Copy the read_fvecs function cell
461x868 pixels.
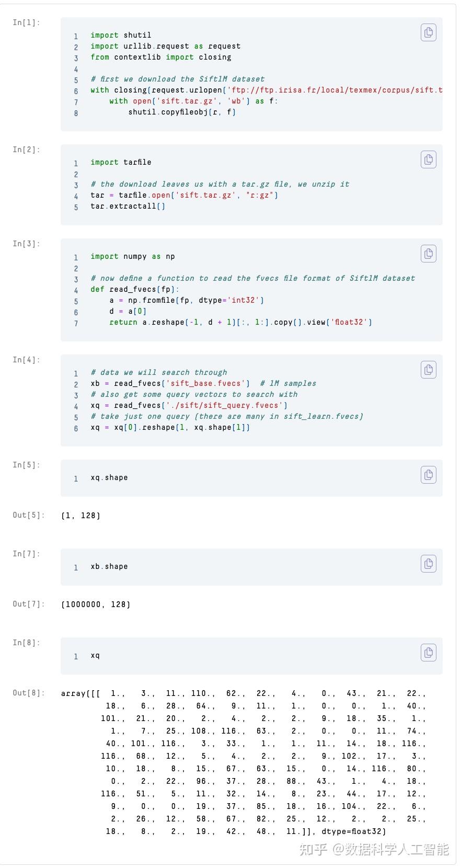428,254
